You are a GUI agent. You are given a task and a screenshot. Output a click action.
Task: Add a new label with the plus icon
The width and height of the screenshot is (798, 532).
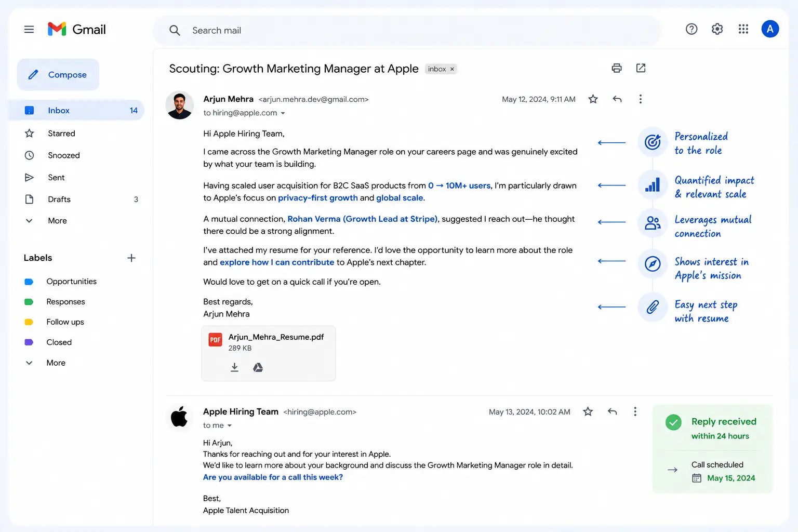coord(131,258)
